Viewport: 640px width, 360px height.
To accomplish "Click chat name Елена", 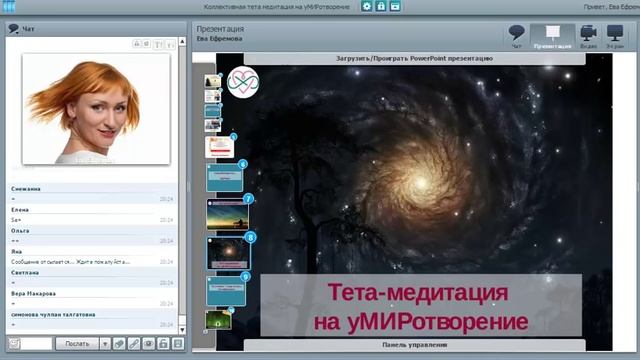I will coord(20,210).
